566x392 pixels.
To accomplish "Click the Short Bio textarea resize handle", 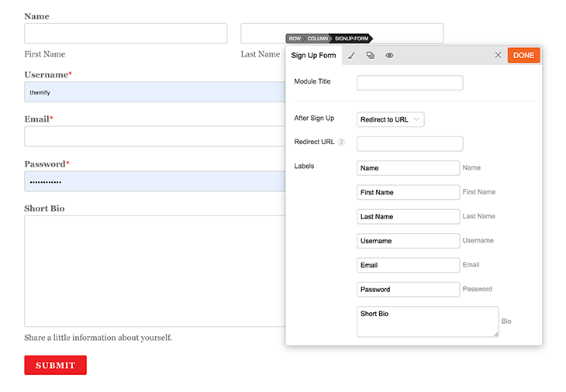I will (496, 335).
